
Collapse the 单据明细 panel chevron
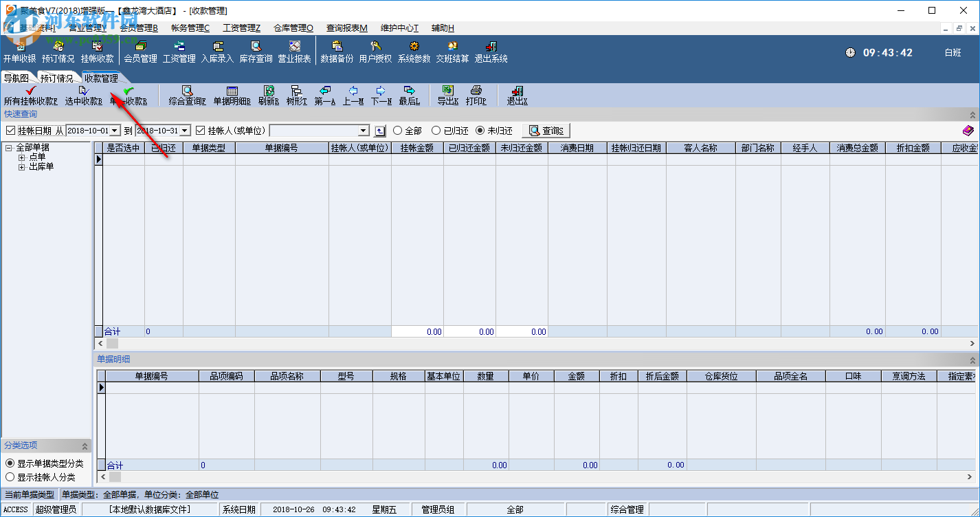click(972, 360)
